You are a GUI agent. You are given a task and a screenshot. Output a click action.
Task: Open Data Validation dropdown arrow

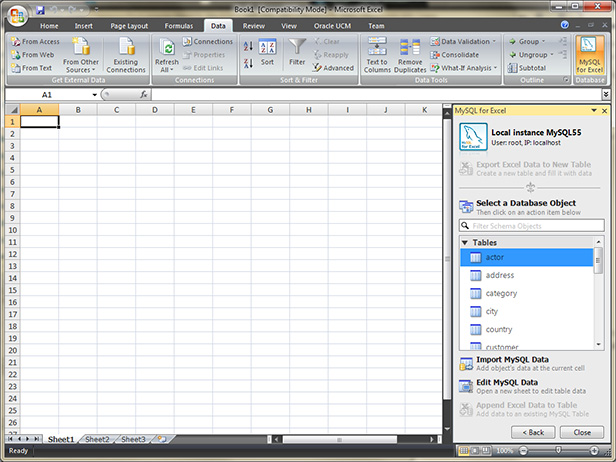pos(494,41)
